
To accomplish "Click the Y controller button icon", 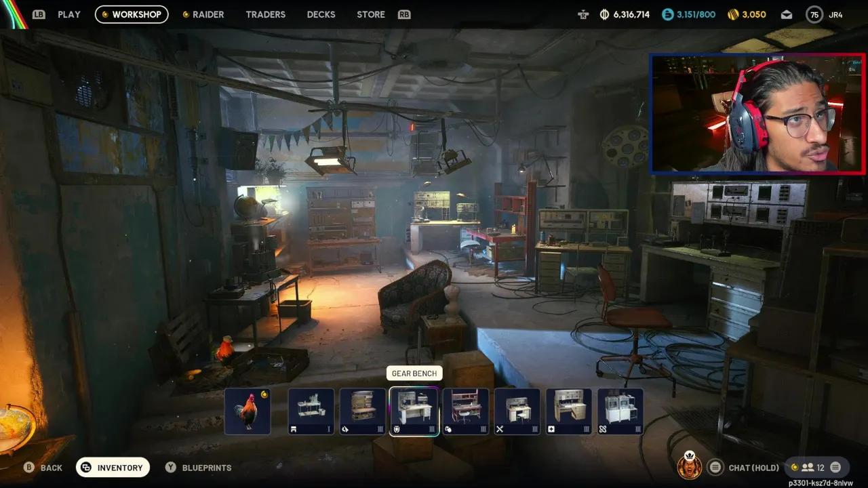I will click(171, 468).
